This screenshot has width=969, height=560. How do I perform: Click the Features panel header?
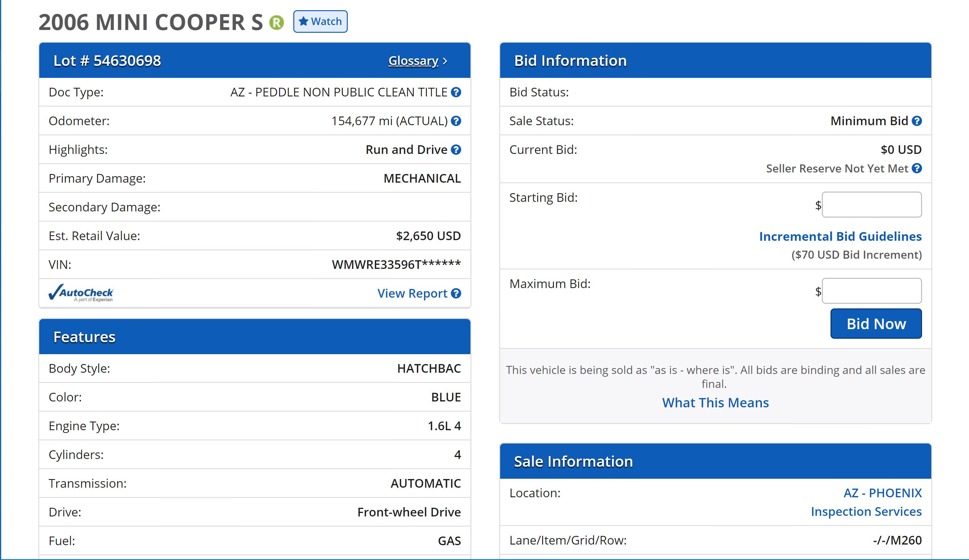pyautogui.click(x=255, y=337)
